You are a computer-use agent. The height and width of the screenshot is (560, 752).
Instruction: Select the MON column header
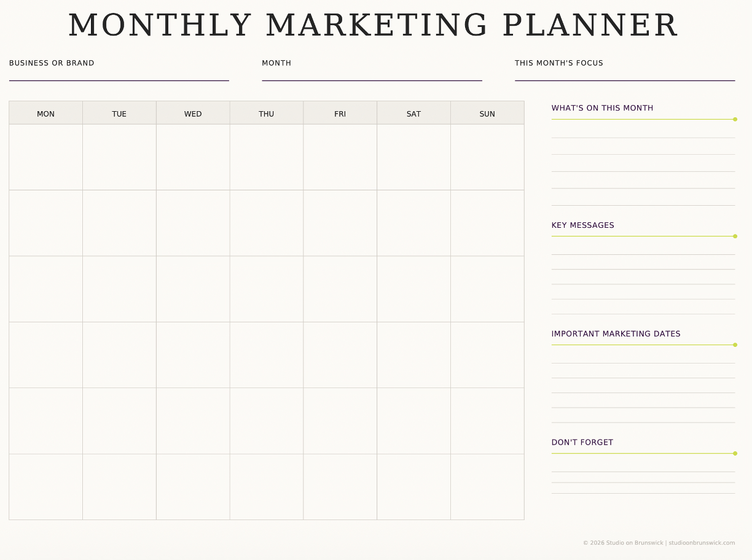tap(46, 113)
